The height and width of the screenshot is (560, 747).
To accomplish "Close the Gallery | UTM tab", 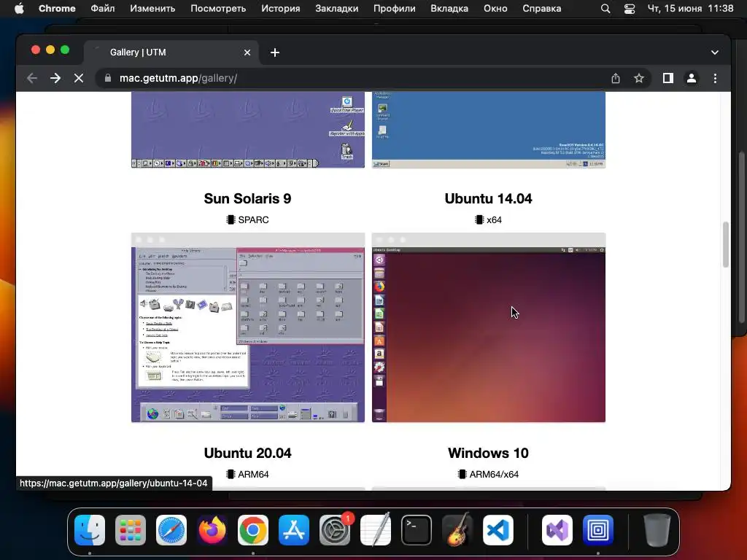I will click(x=247, y=52).
